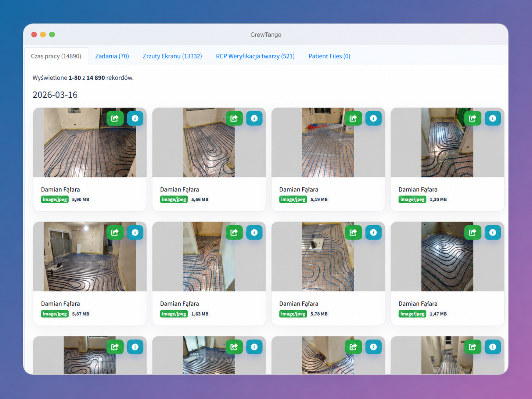532x399 pixels.
Task: Open info for the 5,78 MB photo
Action: [x=373, y=233]
